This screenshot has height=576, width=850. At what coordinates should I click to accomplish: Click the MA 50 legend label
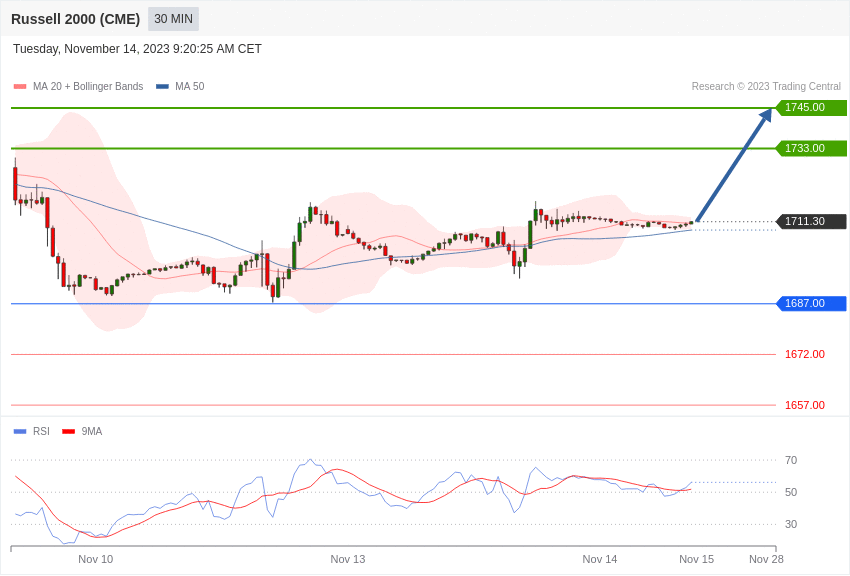[190, 86]
